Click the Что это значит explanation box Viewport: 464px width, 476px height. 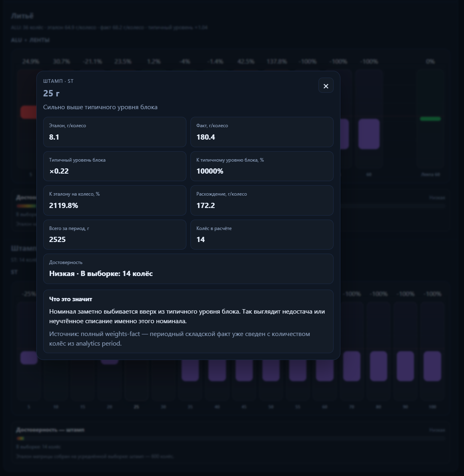coord(188,322)
